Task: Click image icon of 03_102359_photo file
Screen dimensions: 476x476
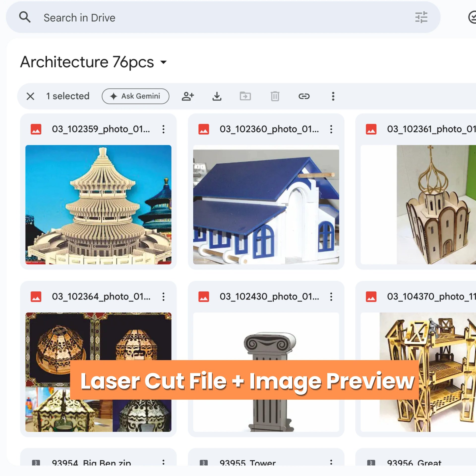Action: tap(36, 129)
